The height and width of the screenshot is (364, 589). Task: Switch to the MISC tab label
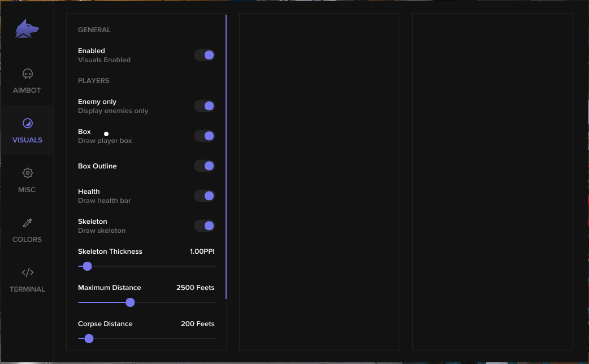pyautogui.click(x=27, y=189)
